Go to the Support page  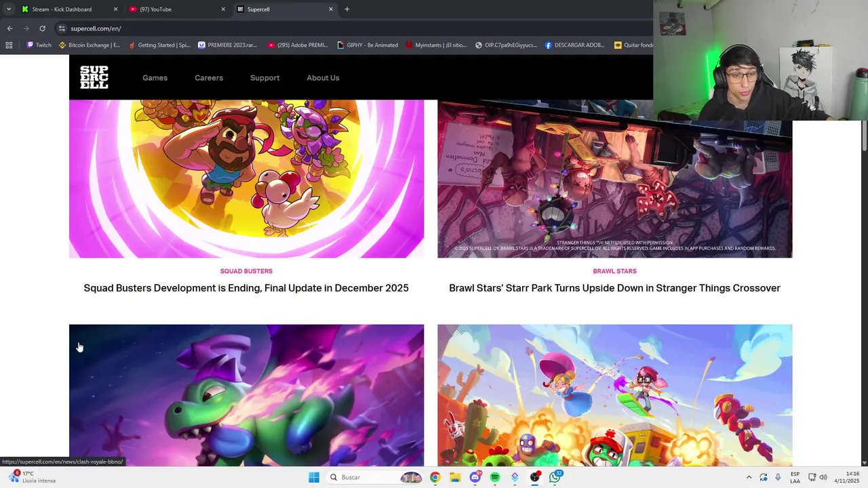264,78
